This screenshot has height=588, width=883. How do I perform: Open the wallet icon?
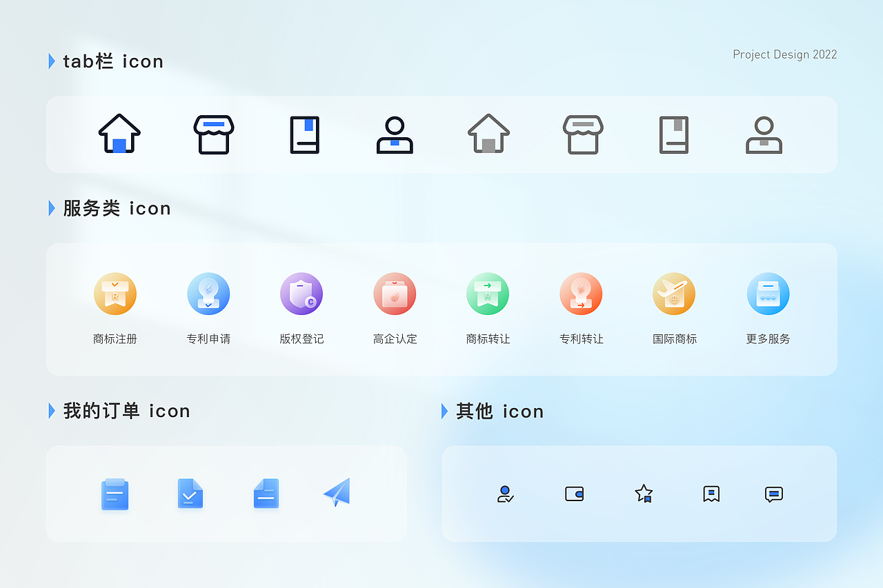575,494
